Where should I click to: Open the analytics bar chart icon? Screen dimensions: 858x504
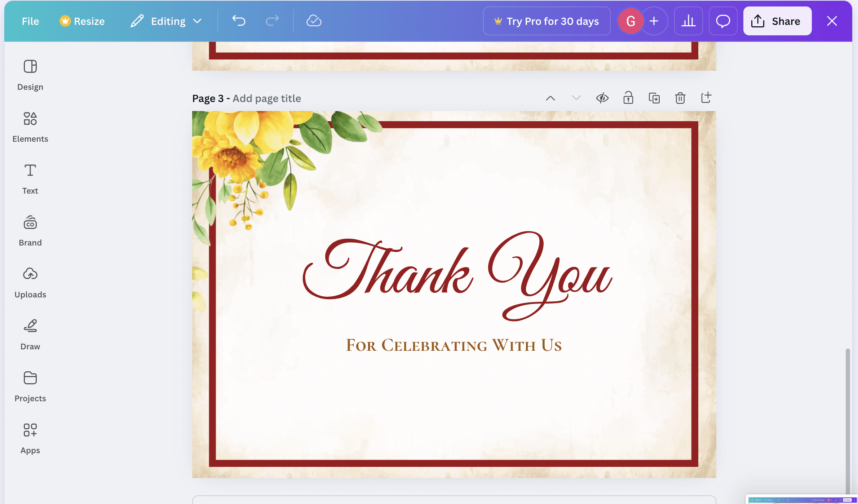688,21
